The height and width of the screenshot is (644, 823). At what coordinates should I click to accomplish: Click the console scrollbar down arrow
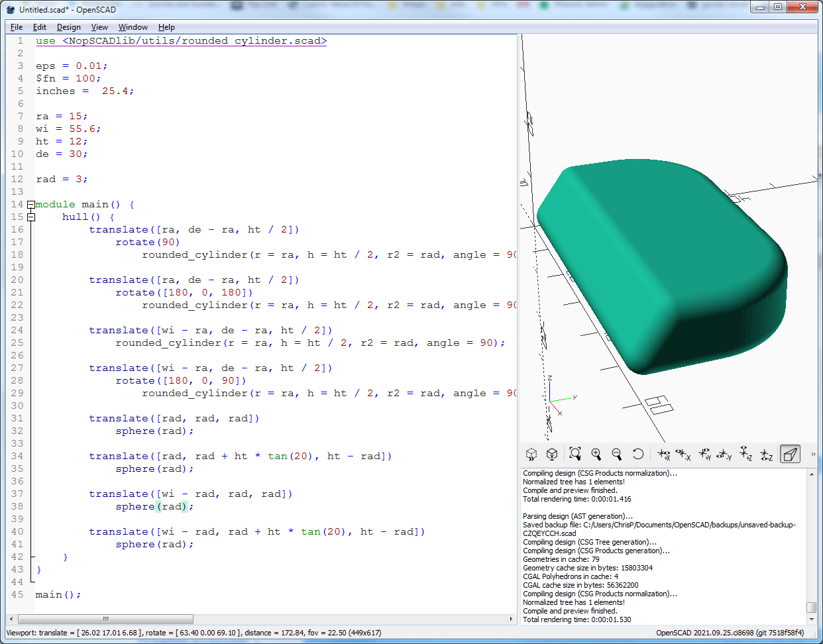click(x=812, y=619)
